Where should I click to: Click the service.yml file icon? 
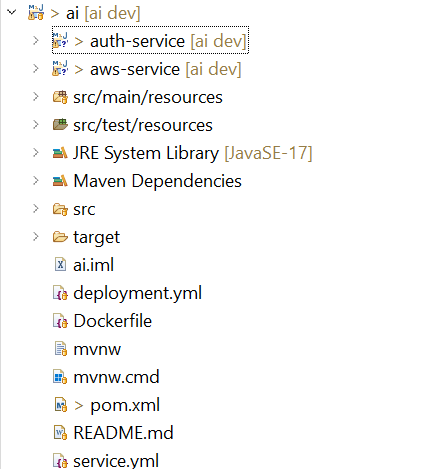point(60,461)
